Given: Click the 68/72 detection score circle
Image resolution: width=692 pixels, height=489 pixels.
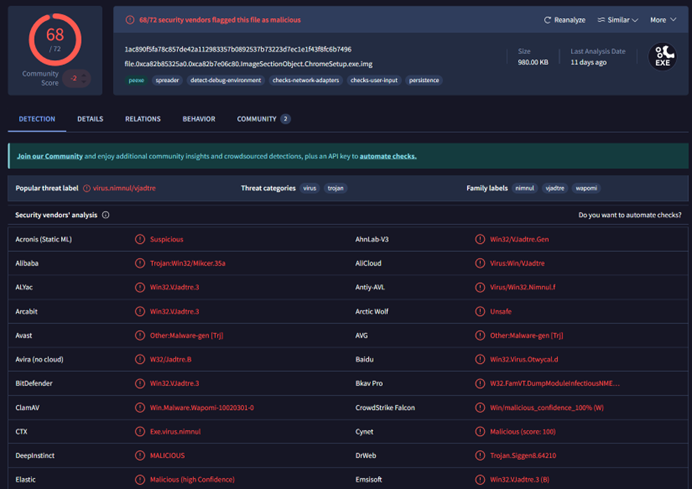Looking at the screenshot, I should (x=55, y=39).
